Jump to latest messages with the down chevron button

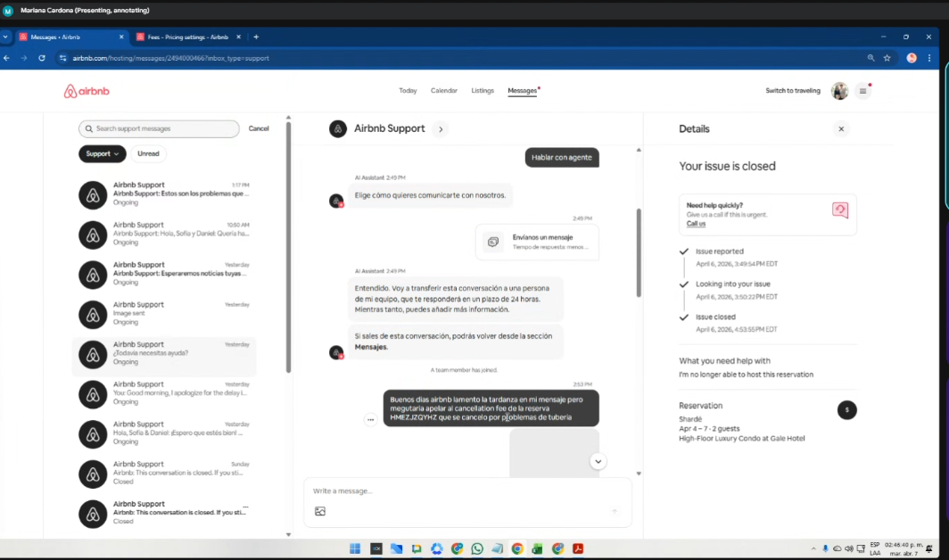click(x=598, y=461)
